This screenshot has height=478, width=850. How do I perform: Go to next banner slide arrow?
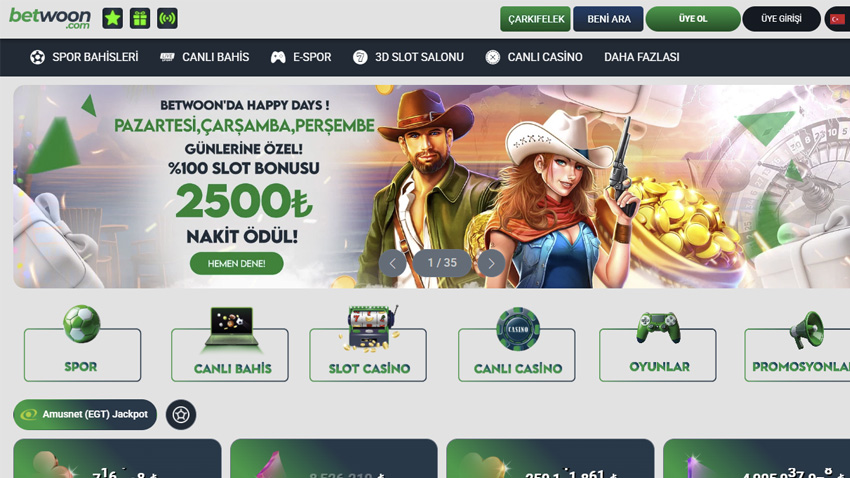click(x=491, y=263)
